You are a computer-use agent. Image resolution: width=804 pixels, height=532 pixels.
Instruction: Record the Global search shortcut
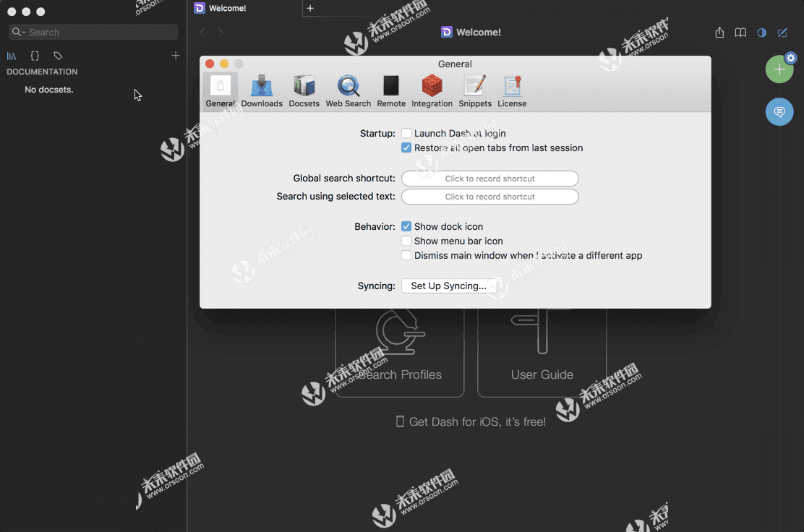[489, 179]
